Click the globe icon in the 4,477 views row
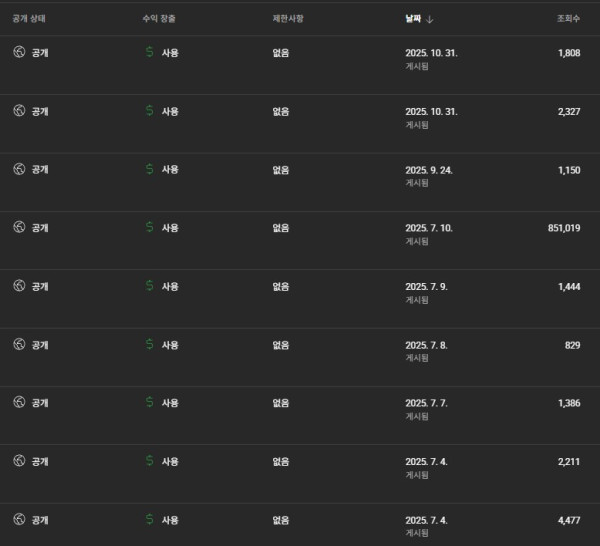The height and width of the screenshot is (546, 600). click(x=19, y=519)
